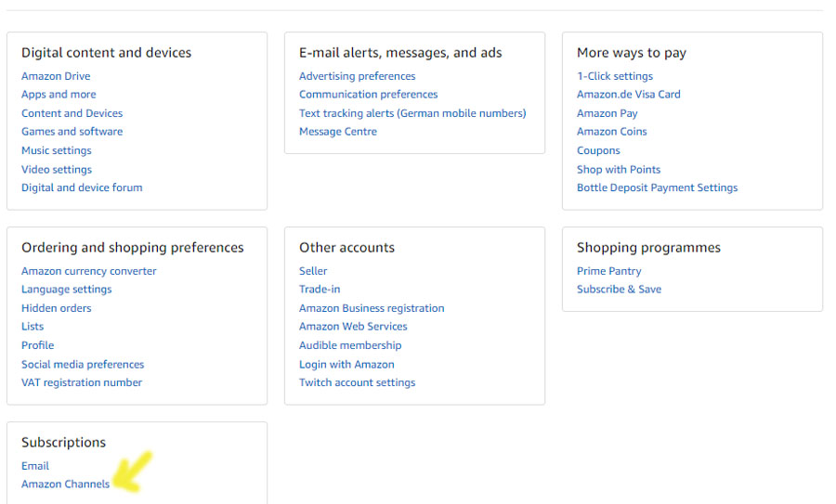Open the Trade-in link
Screen dimensions: 836x504
click(320, 290)
